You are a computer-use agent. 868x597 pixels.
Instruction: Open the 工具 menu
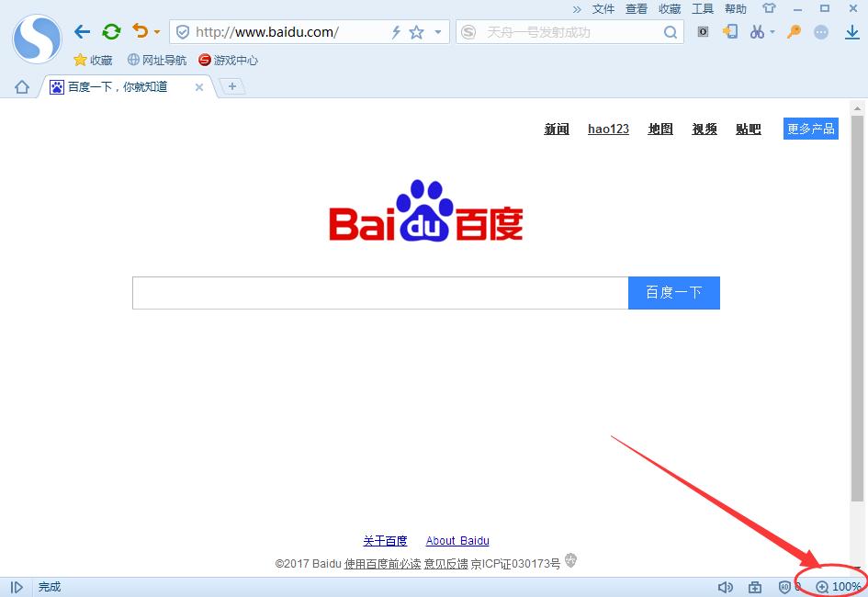click(703, 9)
